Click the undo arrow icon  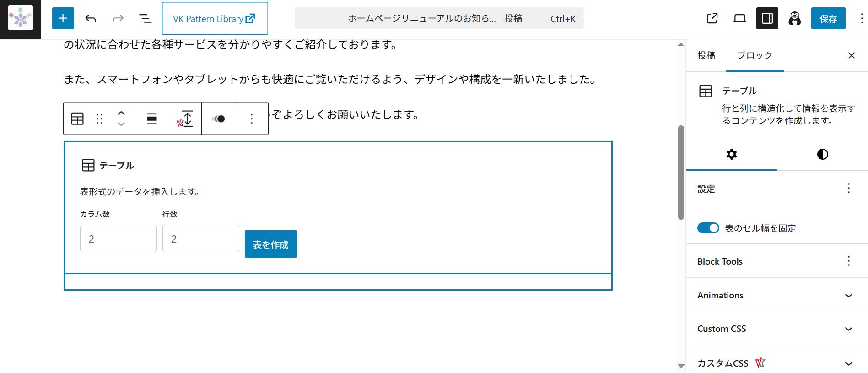click(91, 18)
